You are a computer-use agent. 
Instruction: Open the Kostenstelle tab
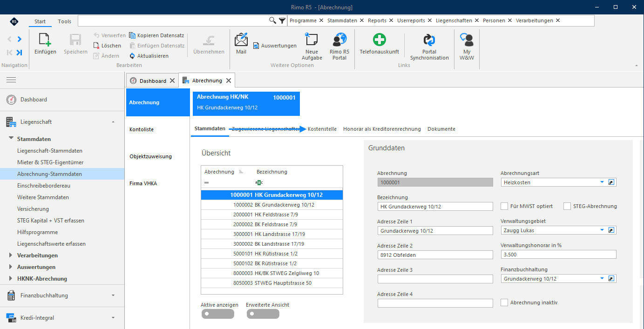tap(322, 129)
